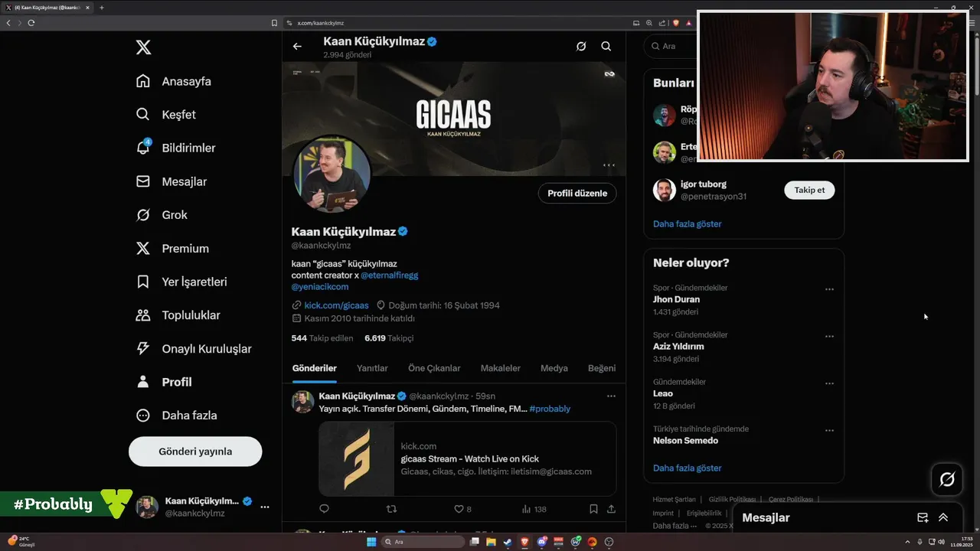Image resolution: width=980 pixels, height=551 pixels.
Task: Click the floating Grok button
Action: click(x=947, y=480)
